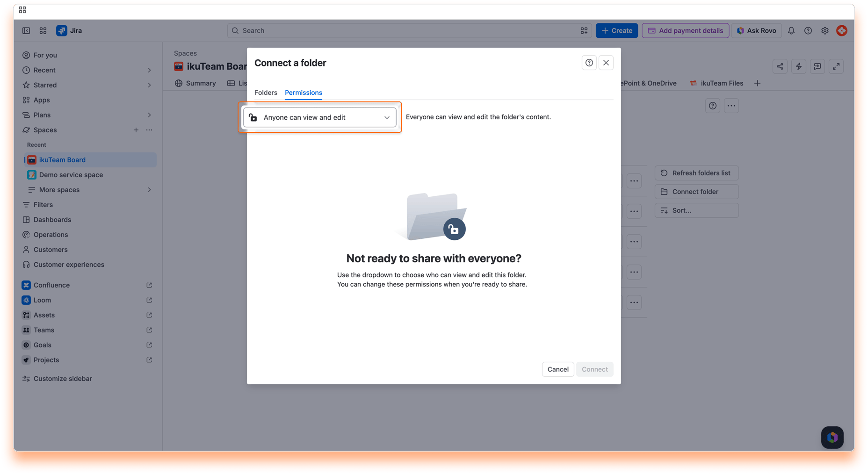Select the Permissions tab
The width and height of the screenshot is (868, 474).
pyautogui.click(x=304, y=93)
